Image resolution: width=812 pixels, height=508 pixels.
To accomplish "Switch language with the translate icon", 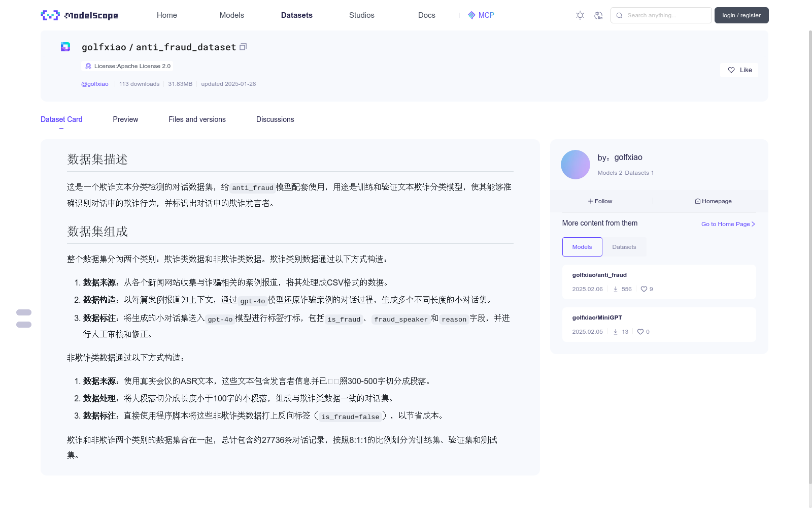I will pos(598,15).
